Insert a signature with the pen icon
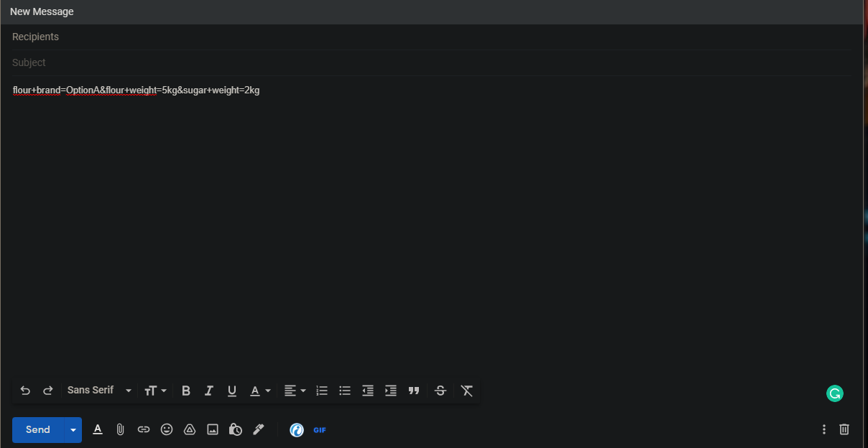Screen dimensions: 868x448 pos(259,429)
